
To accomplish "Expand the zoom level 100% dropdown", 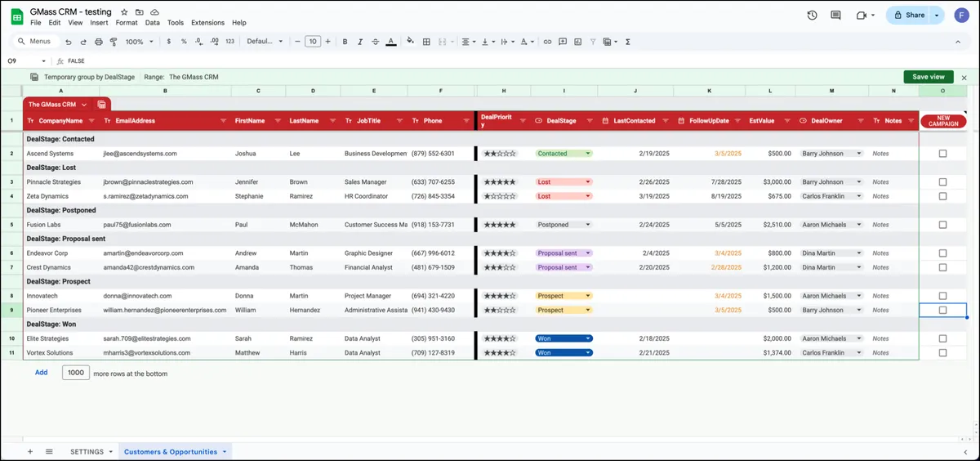I will 139,42.
